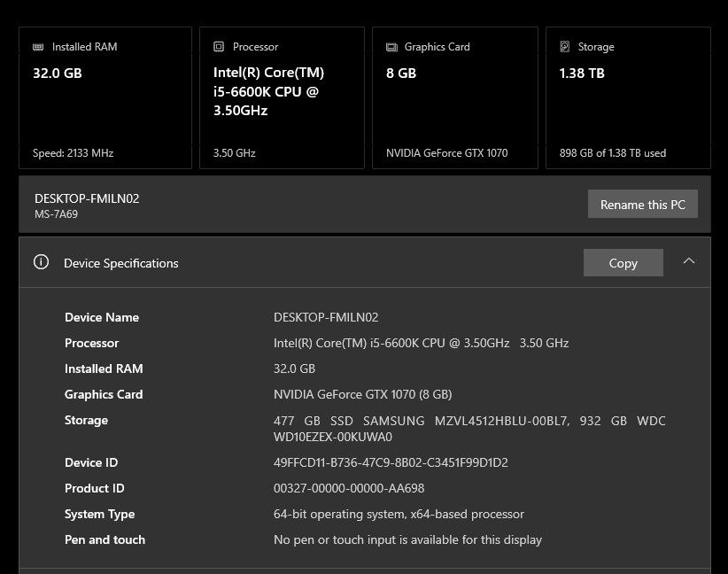Select the Device Name value DESKTOP-FMILN02
The height and width of the screenshot is (574, 728).
point(326,317)
